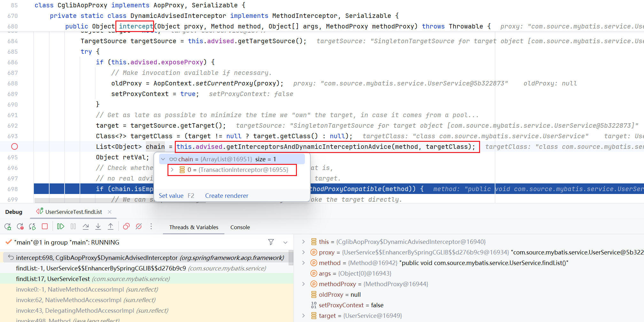644x322 pixels.
Task: Step out of the current method
Action: (111, 227)
